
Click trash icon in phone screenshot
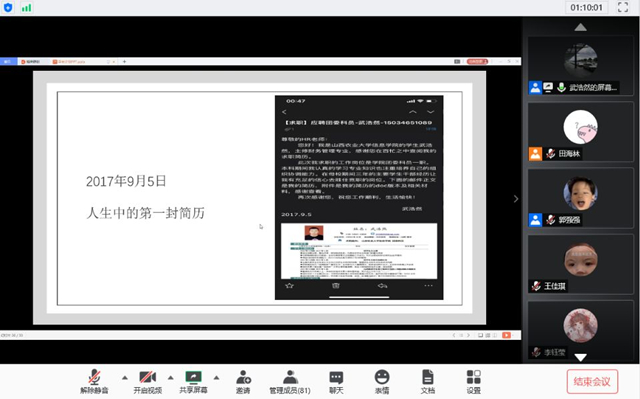(336, 286)
